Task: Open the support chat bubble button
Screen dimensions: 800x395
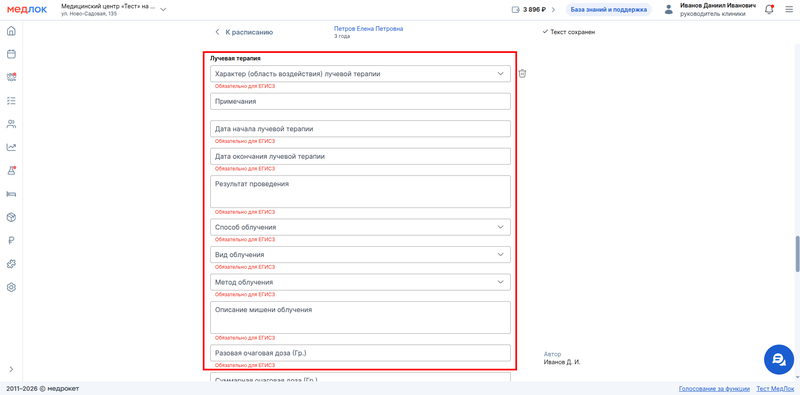Action: [x=779, y=359]
